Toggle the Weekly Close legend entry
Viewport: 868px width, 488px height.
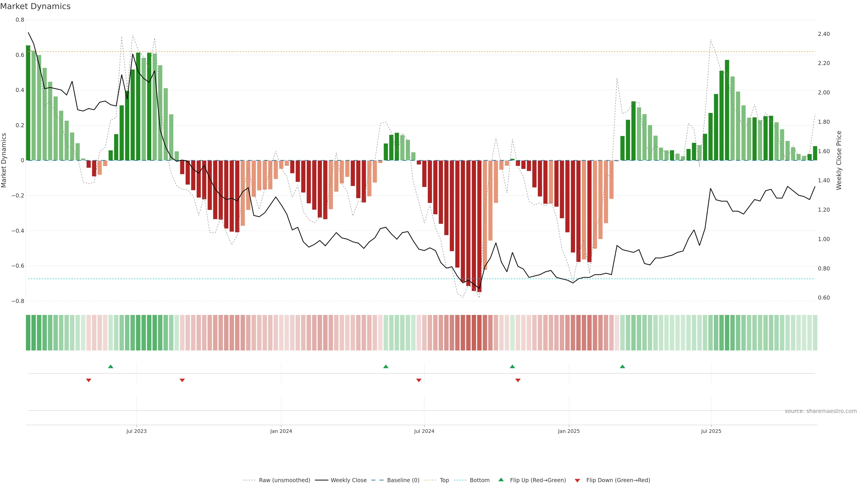[x=348, y=480]
